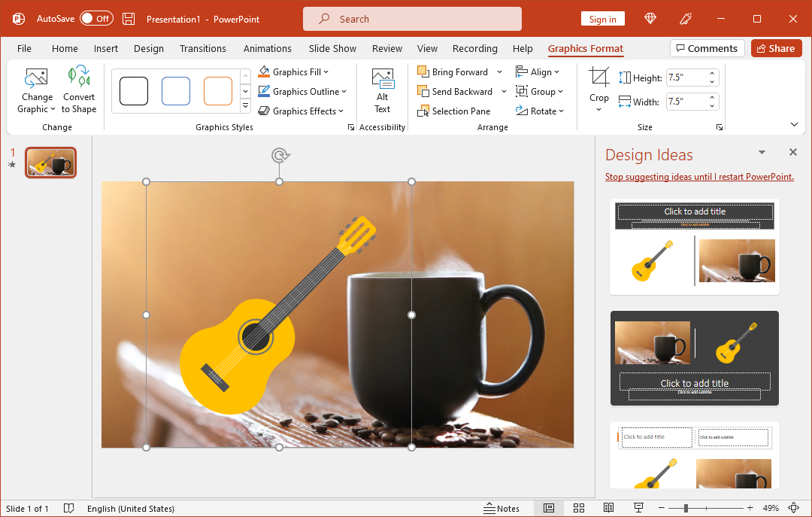The width and height of the screenshot is (812, 517).
Task: Open the Transitions tab
Action: pyautogui.click(x=202, y=49)
